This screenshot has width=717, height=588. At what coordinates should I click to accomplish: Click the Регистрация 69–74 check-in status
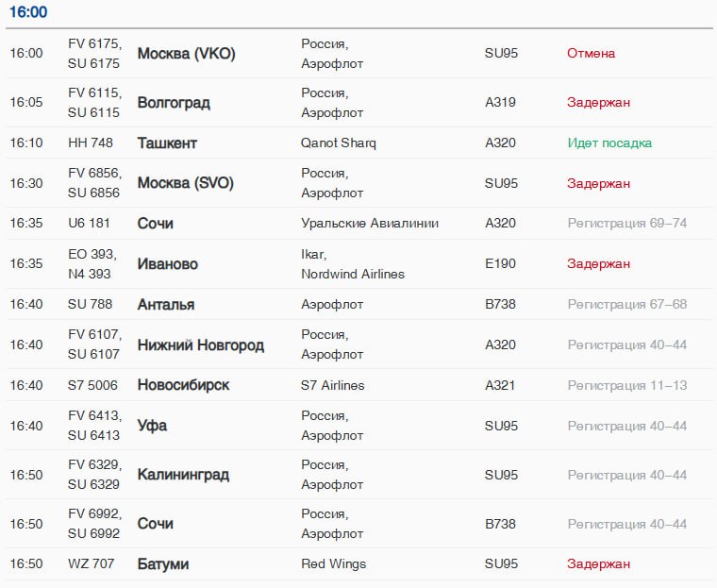tap(627, 224)
